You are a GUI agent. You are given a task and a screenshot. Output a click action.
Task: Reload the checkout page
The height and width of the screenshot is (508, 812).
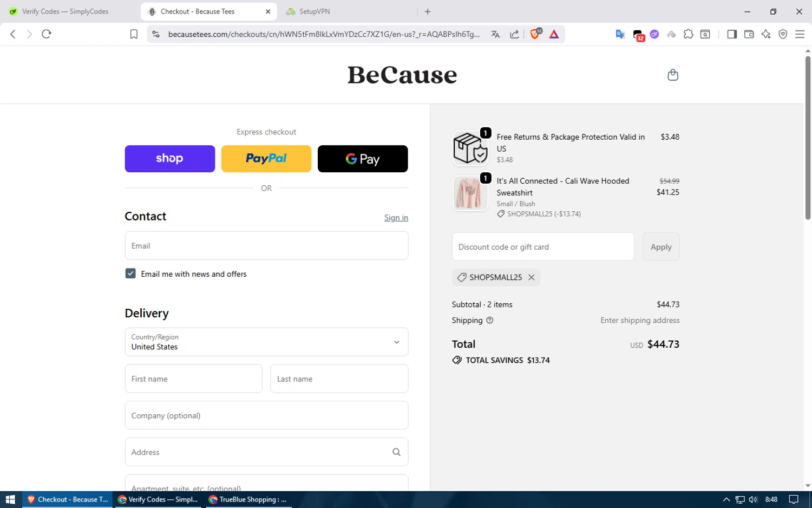(47, 34)
